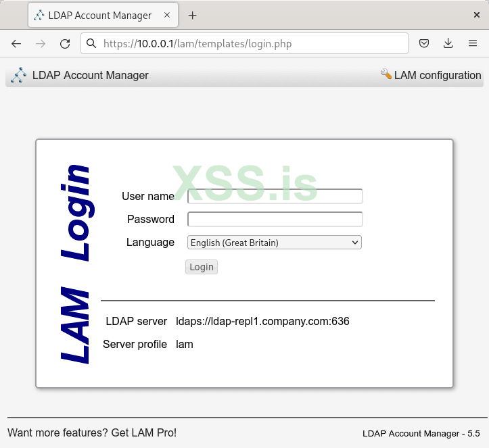The height and width of the screenshot is (448, 489).
Task: Click the tab favicon of LDAP Account Manager
Action: click(39, 15)
